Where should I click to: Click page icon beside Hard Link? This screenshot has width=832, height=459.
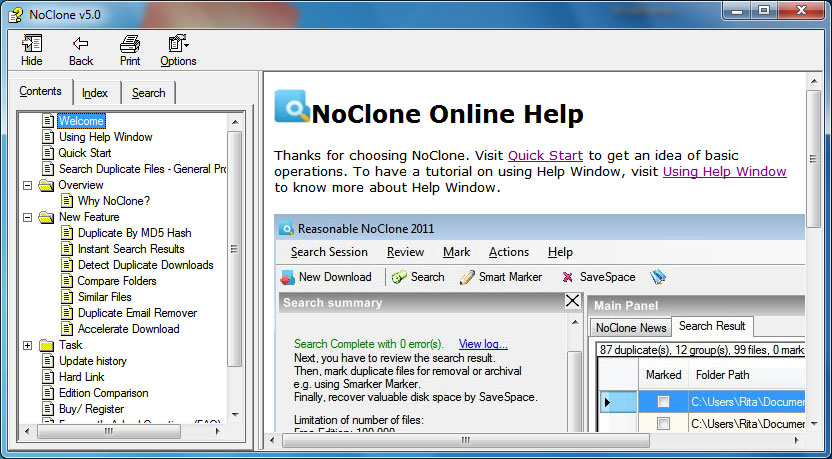[x=49, y=377]
